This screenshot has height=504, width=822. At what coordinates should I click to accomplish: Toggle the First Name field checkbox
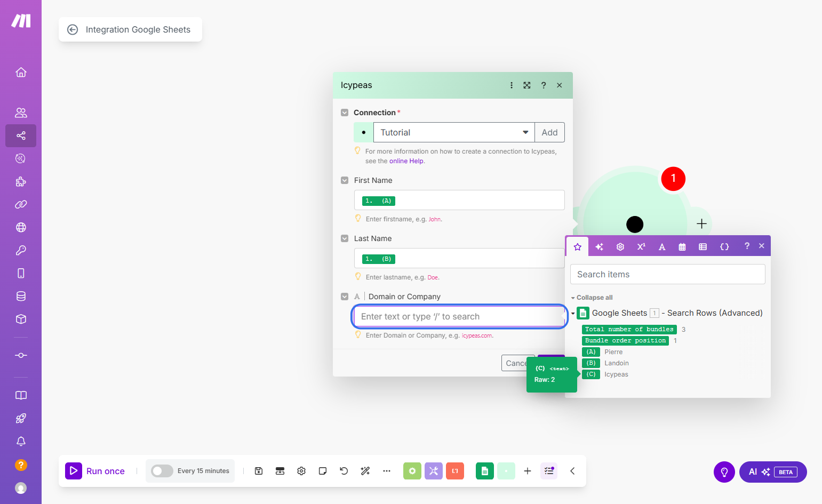coord(345,180)
